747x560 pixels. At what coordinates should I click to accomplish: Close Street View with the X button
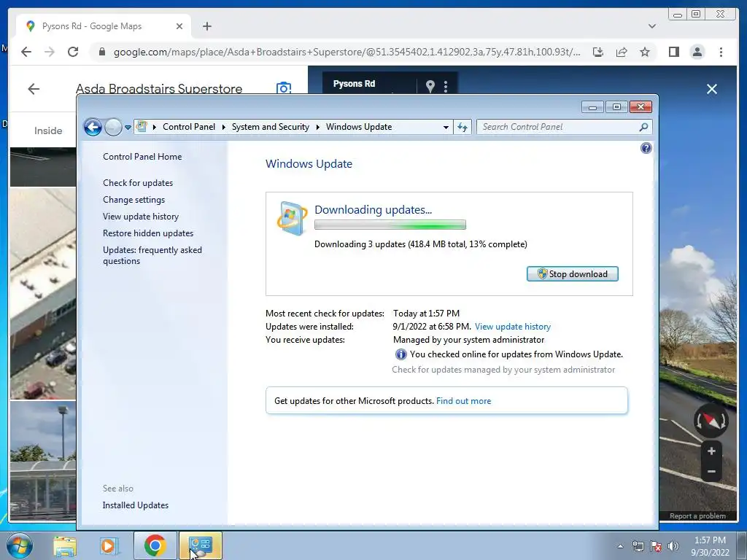[712, 89]
